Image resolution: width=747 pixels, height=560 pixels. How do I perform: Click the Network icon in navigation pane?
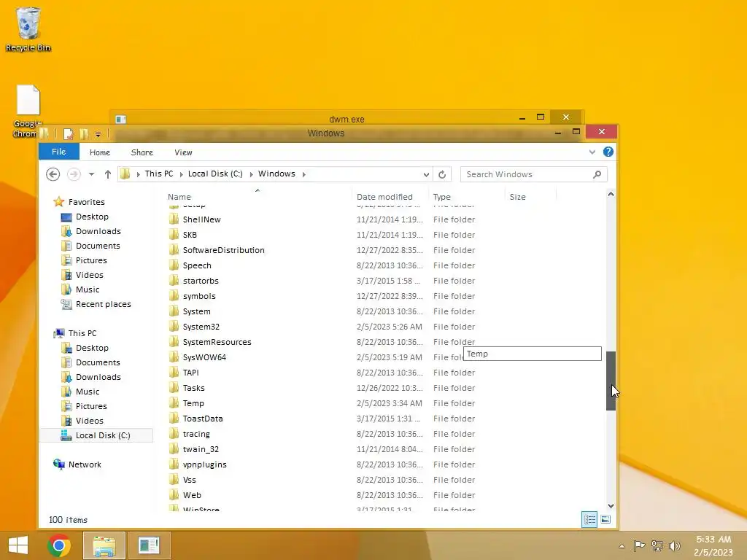pyautogui.click(x=59, y=464)
